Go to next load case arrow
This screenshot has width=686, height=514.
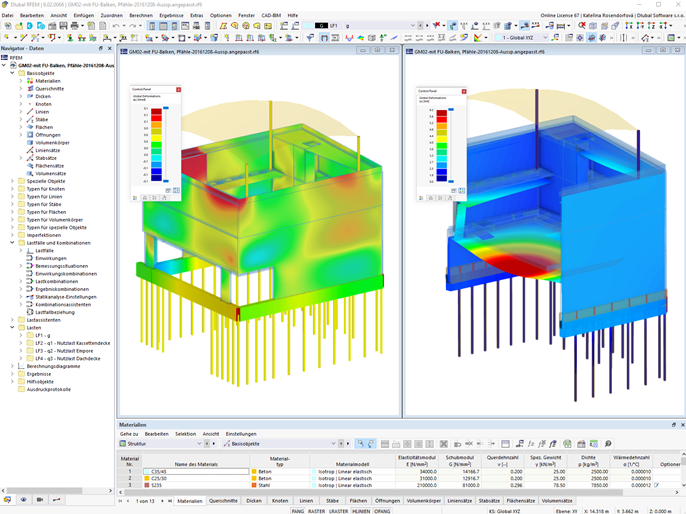(x=427, y=26)
